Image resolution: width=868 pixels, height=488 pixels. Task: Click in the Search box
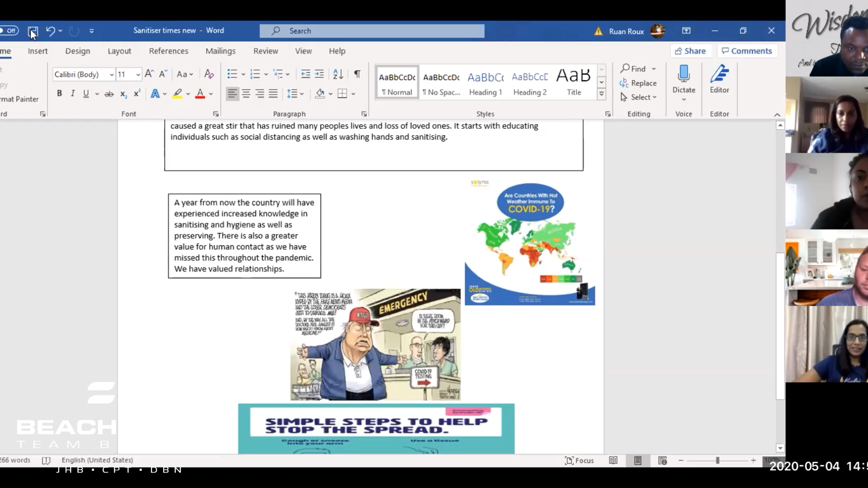372,31
